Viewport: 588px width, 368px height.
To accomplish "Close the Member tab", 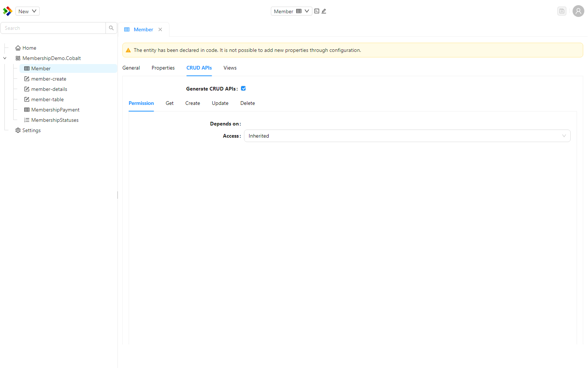I will pyautogui.click(x=160, y=29).
